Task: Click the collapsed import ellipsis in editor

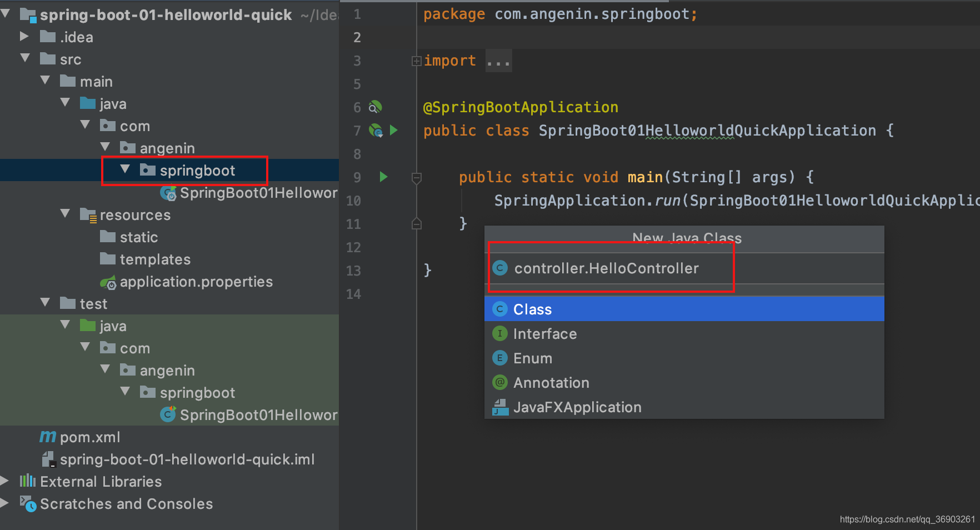Action: click(x=498, y=61)
